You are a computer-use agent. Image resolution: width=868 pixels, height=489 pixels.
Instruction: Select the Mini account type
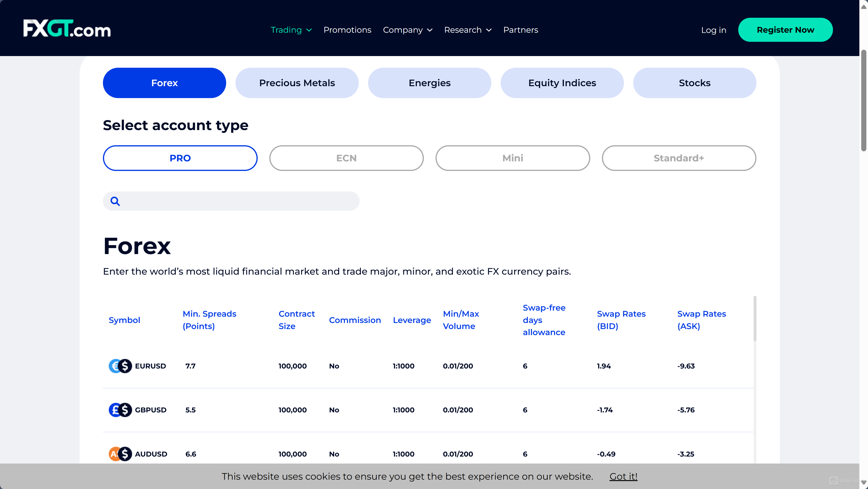pos(512,158)
